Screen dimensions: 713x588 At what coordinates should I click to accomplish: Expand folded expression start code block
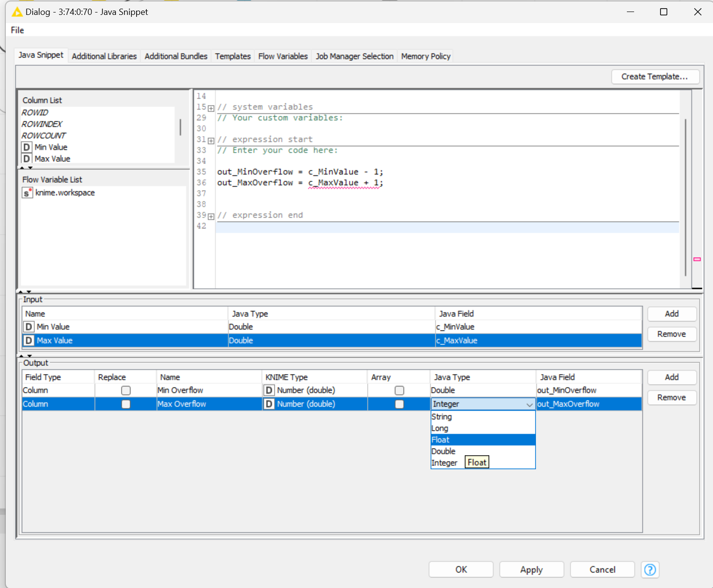(x=211, y=140)
